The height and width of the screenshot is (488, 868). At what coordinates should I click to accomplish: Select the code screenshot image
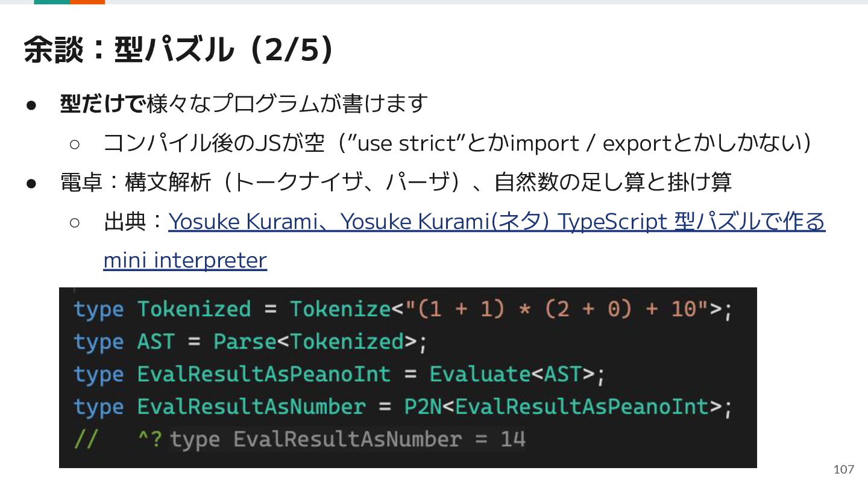tap(407, 377)
